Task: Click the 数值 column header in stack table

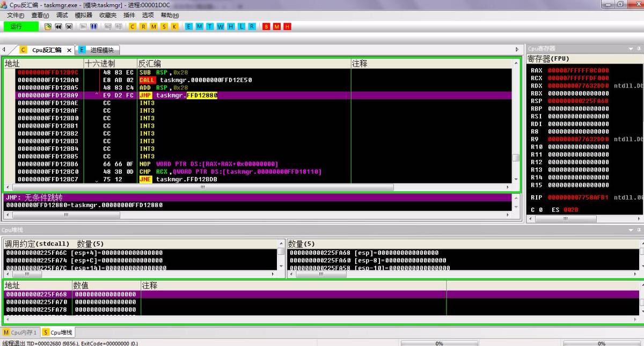Action: [106, 285]
